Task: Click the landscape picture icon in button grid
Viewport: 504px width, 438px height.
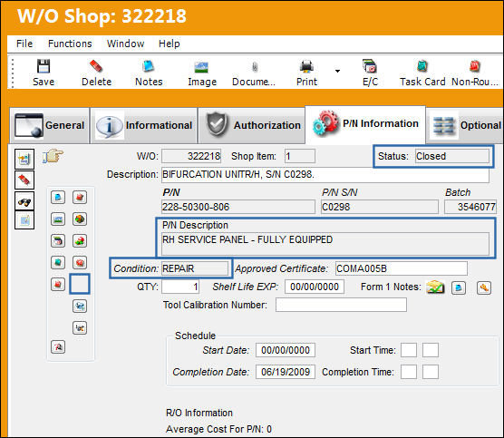Action: (58, 219)
